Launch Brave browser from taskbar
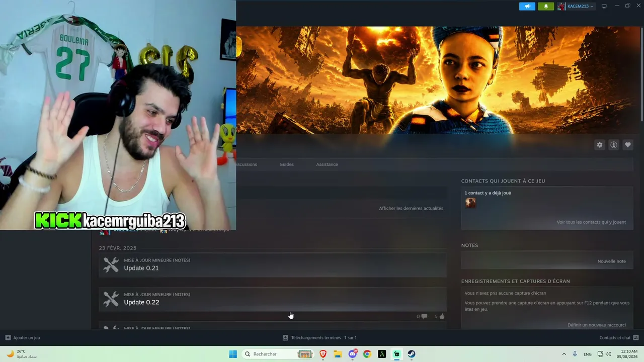This screenshot has width=644, height=362. click(323, 354)
